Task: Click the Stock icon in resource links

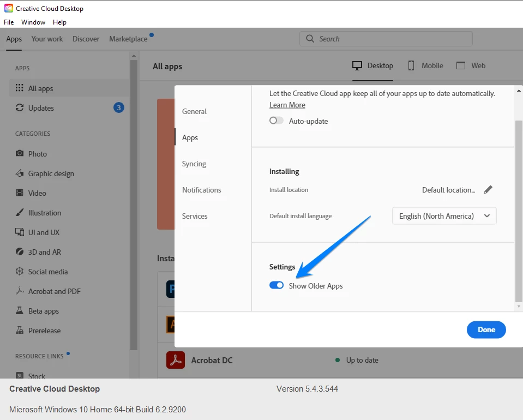Action: pos(19,375)
